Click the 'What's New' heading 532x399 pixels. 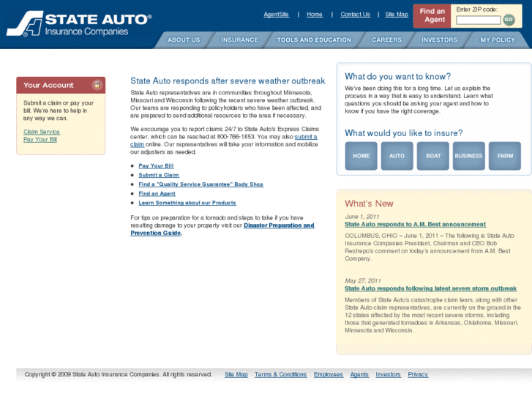[369, 204]
